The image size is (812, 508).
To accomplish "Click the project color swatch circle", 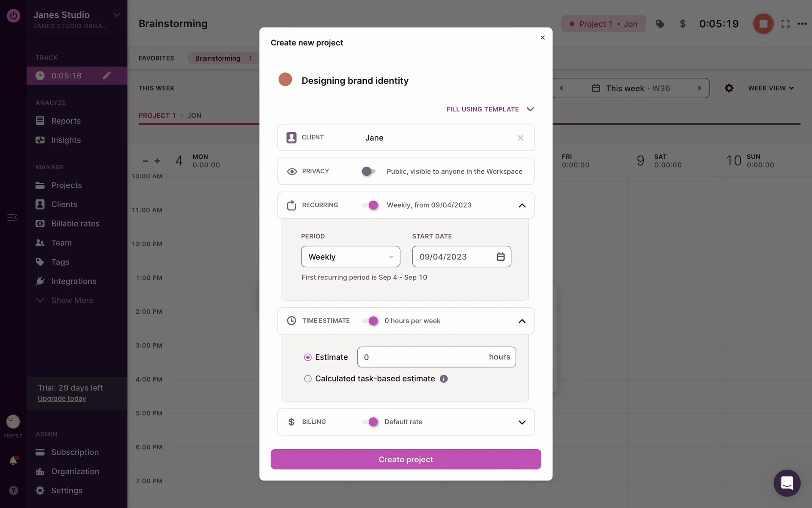I will tap(285, 80).
